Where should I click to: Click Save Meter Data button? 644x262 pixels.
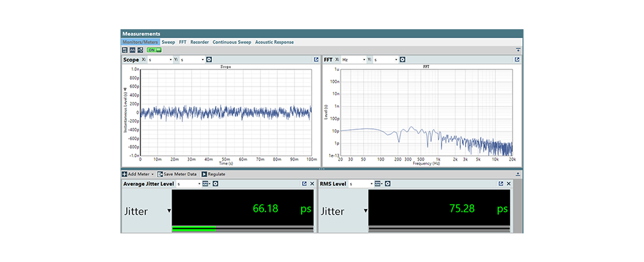coord(177,174)
